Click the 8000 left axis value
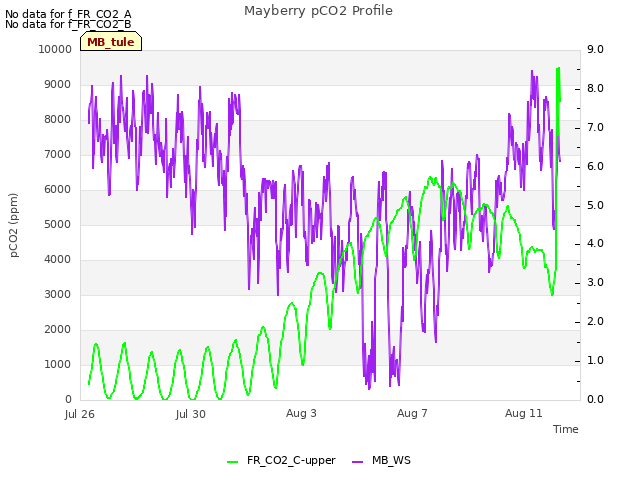Screen dimensions: 640x480 (x=58, y=120)
